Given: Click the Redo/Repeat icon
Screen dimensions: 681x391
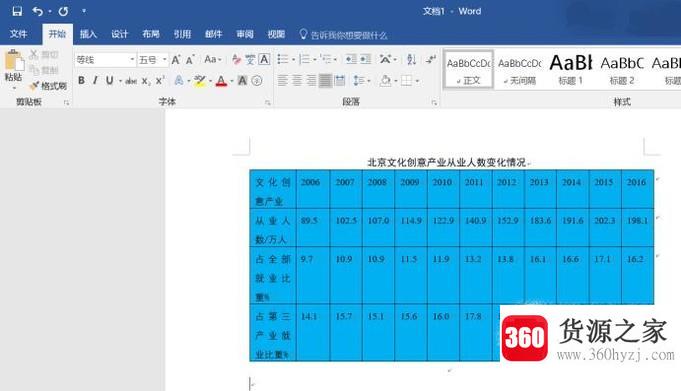Looking at the screenshot, I should 63,11.
